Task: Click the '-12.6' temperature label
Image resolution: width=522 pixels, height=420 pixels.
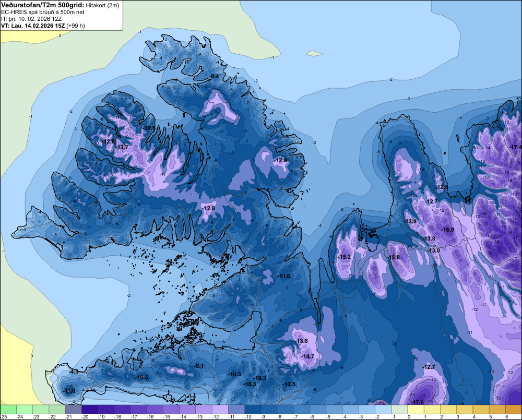Action: click(442, 187)
